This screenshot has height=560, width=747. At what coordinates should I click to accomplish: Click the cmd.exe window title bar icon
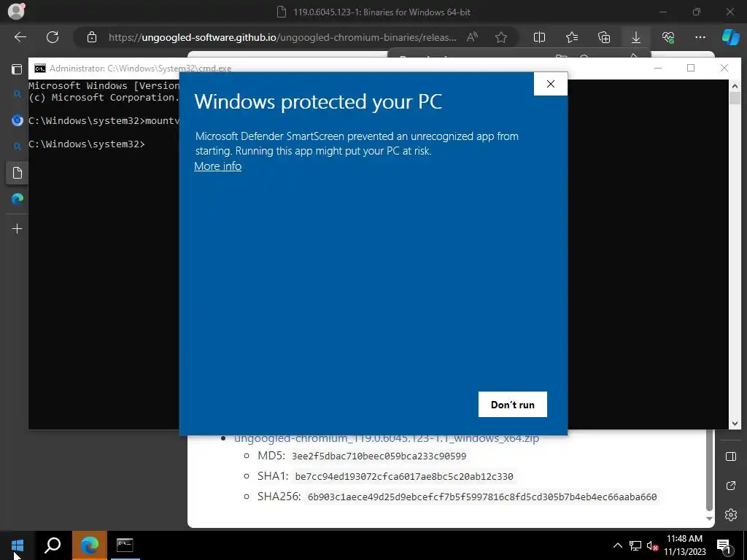[40, 69]
